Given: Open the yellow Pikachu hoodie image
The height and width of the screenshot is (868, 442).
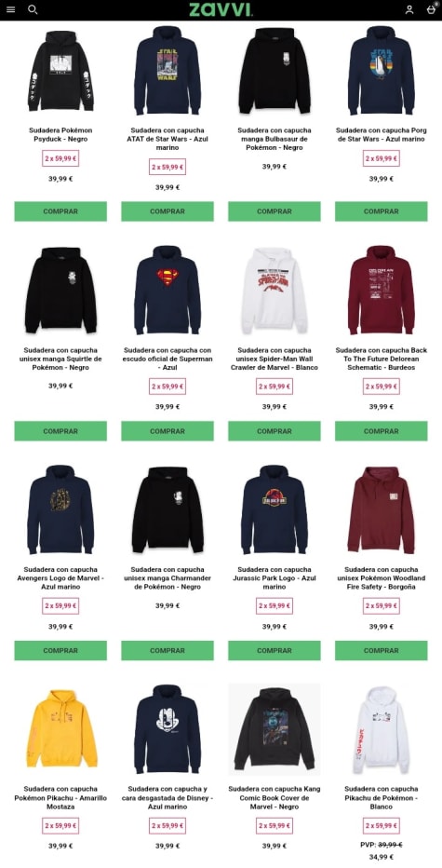Looking at the screenshot, I should coord(60,728).
